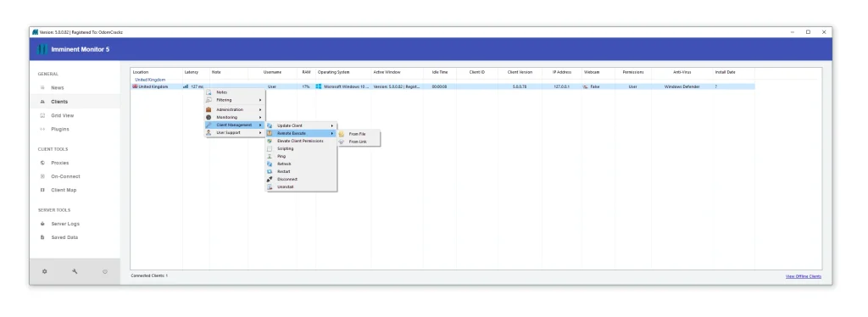Click the Client ID column header
This screenshot has width=868, height=317.
pyautogui.click(x=477, y=73)
